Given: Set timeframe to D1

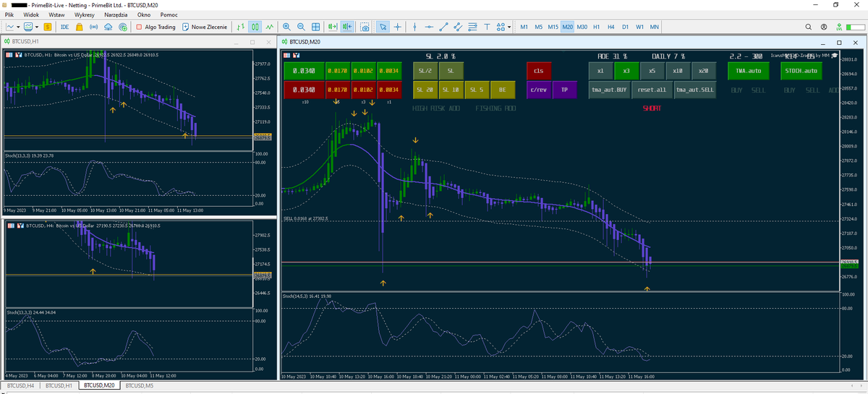Looking at the screenshot, I should coord(626,27).
